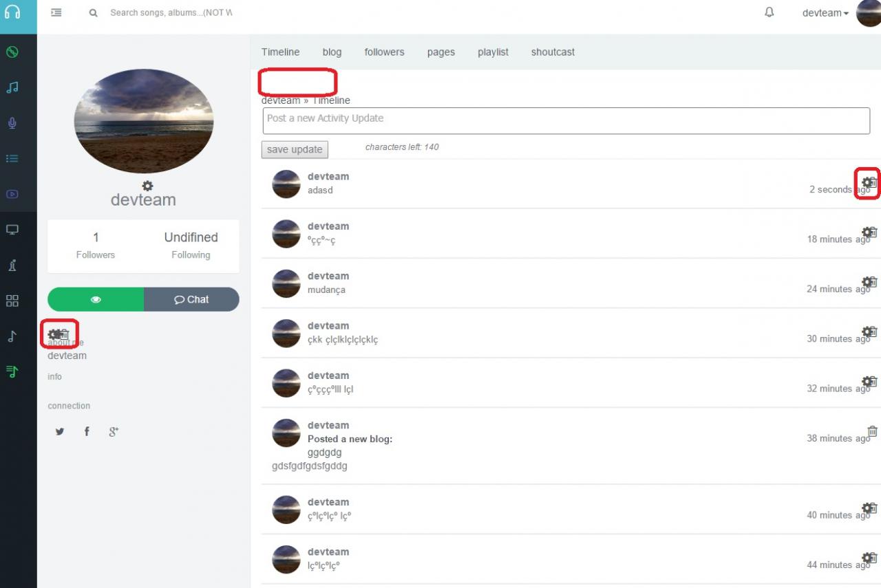Click the post text "mudança"
Image resolution: width=881 pixels, height=588 pixels.
[326, 290]
